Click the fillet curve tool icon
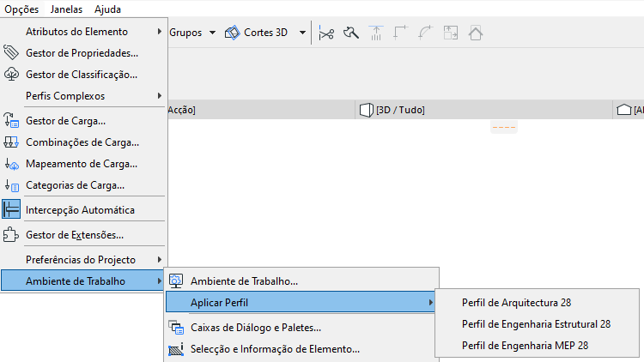The image size is (644, 362). pos(426,33)
